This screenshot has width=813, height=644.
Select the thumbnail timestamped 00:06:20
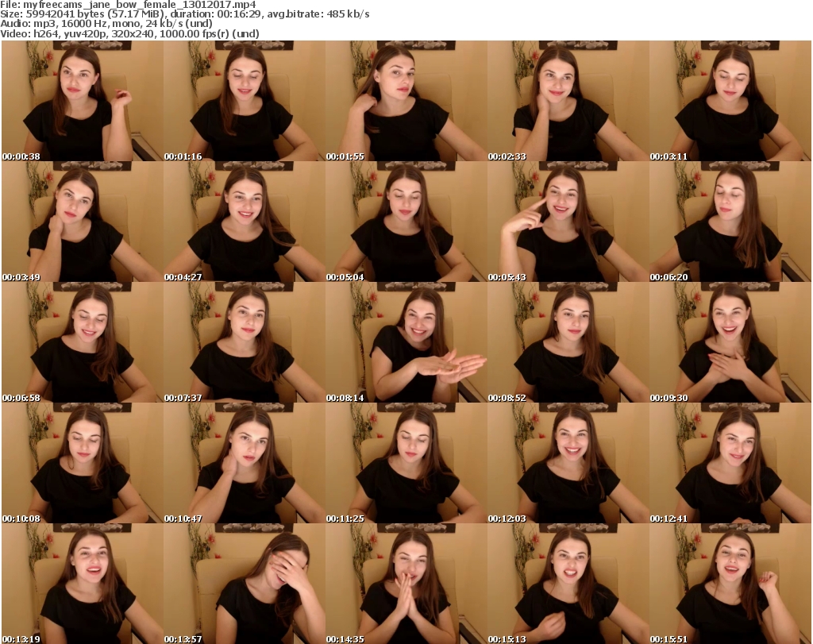point(730,222)
